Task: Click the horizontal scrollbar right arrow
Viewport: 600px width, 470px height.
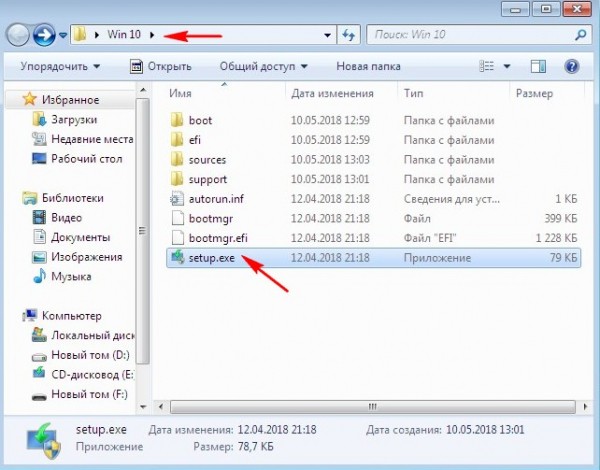Action: coord(585,406)
